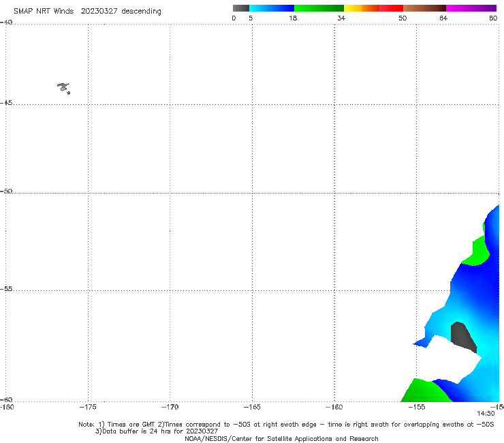
Task: Click the color bar label '80'
Action: [493, 18]
